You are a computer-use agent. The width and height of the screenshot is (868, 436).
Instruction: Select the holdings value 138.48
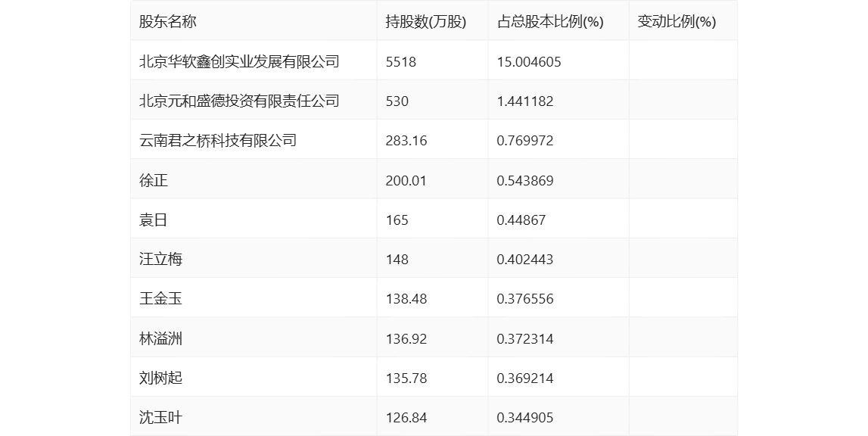[406, 298]
